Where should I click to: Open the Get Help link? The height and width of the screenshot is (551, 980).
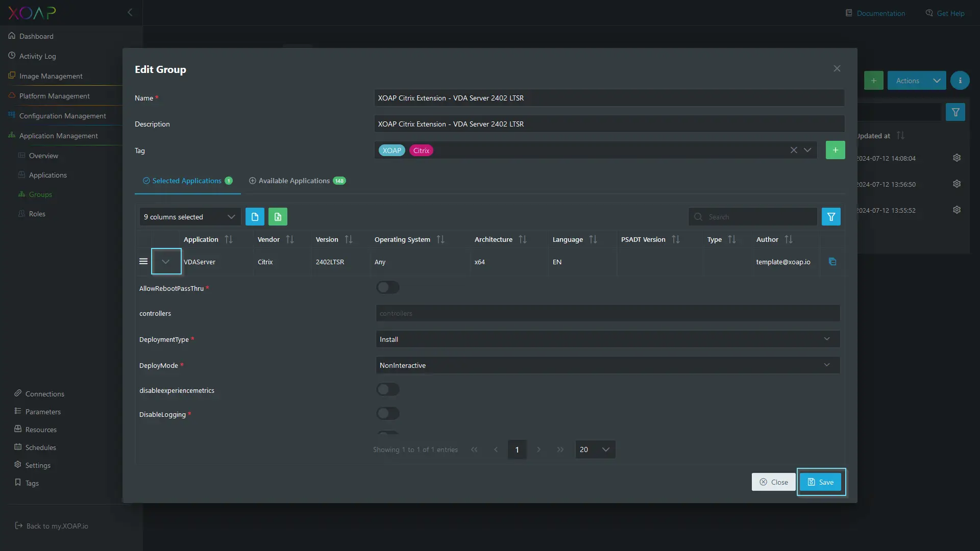(x=945, y=13)
